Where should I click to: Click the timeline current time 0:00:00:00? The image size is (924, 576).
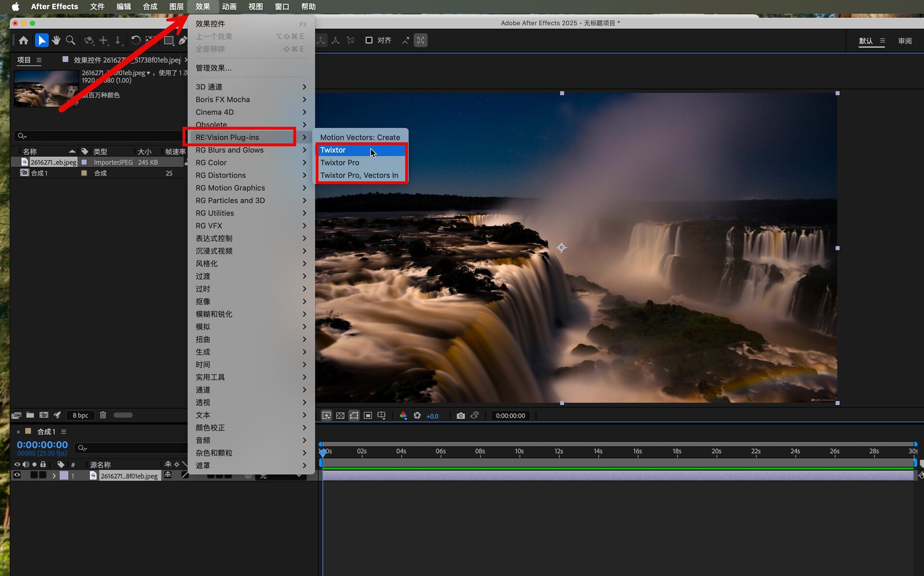tap(42, 445)
